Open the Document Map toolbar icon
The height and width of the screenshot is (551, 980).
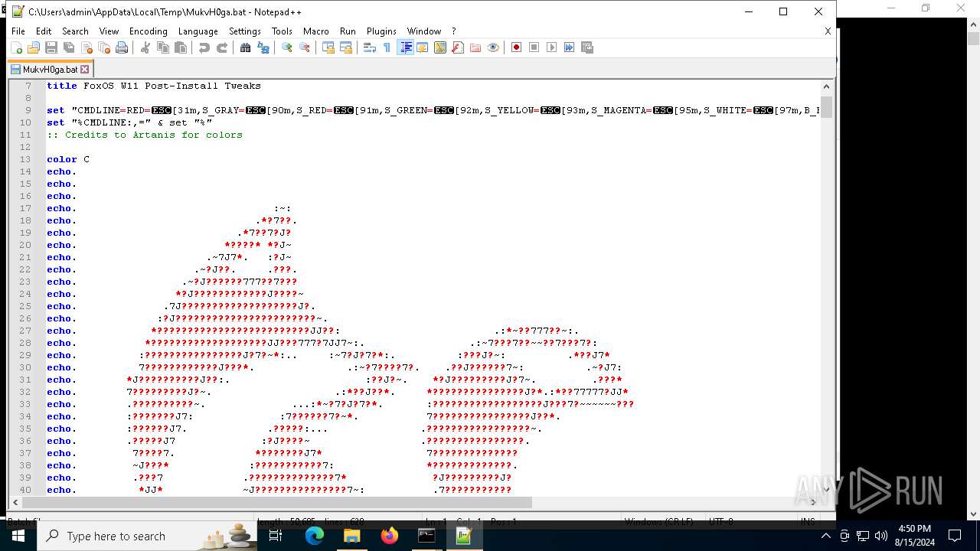pos(440,47)
